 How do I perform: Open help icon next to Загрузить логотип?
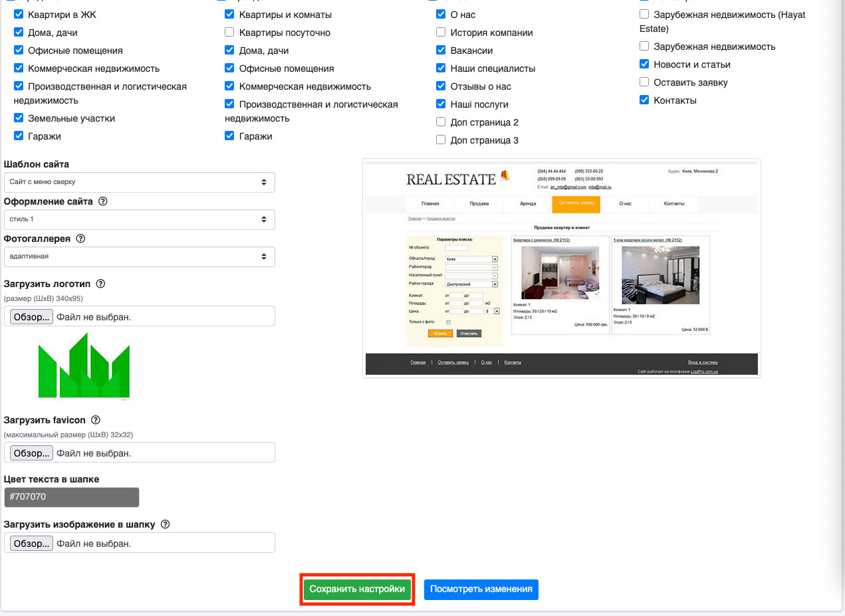tap(100, 284)
